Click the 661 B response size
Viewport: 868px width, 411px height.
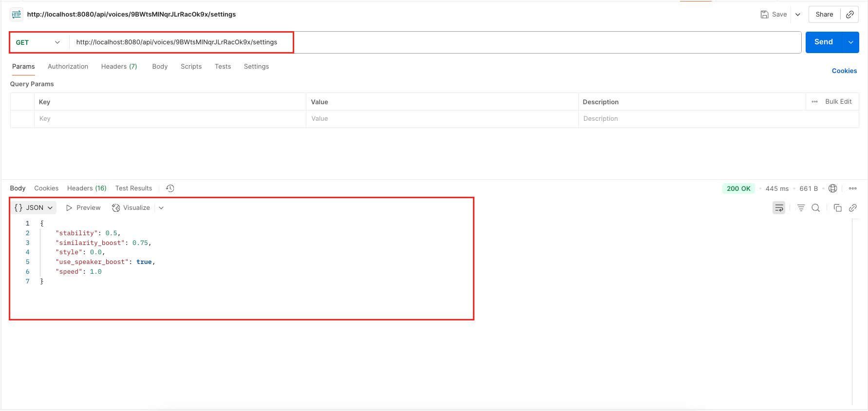pyautogui.click(x=809, y=188)
